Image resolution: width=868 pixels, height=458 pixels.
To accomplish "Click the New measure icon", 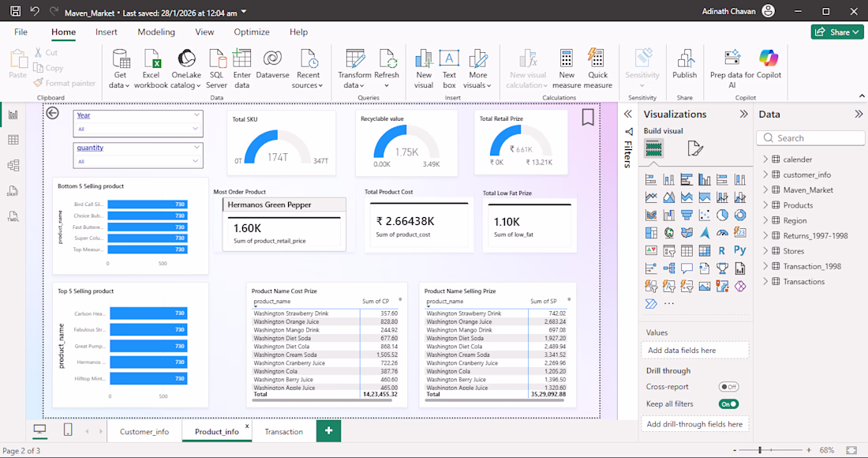I will pyautogui.click(x=567, y=58).
